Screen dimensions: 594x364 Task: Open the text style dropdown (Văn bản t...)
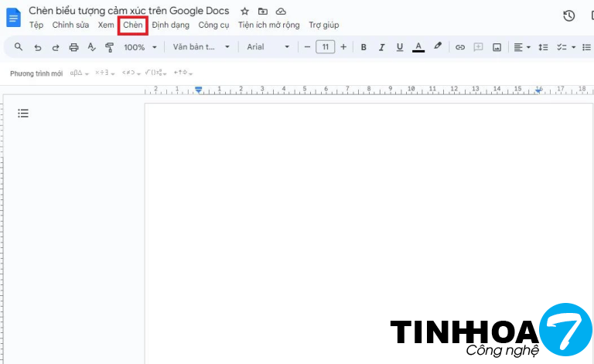(x=201, y=47)
